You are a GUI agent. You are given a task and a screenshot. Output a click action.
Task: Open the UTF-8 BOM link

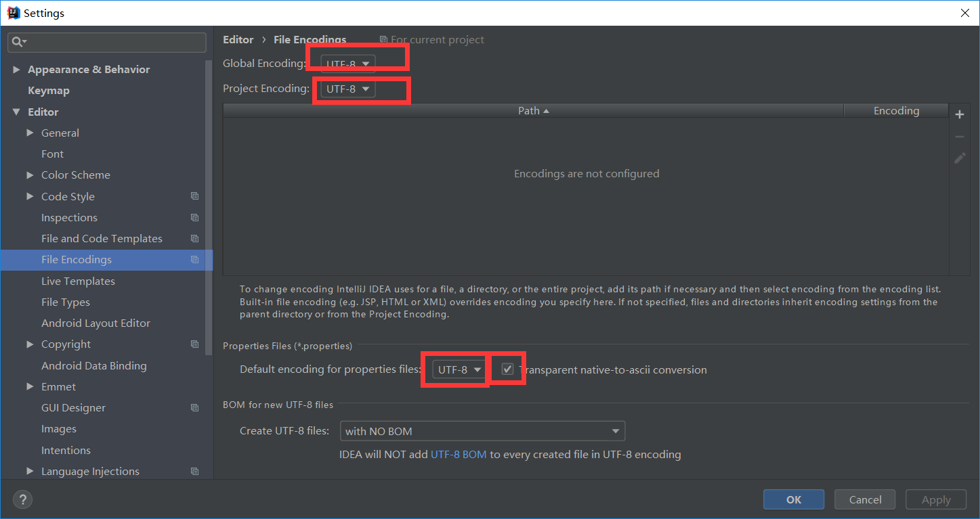459,455
